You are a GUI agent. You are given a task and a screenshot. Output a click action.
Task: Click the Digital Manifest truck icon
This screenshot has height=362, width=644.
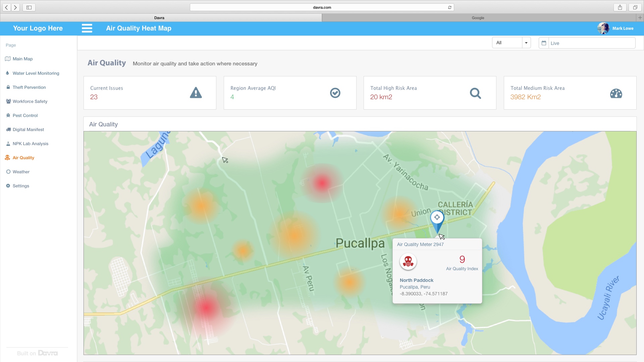pyautogui.click(x=8, y=129)
